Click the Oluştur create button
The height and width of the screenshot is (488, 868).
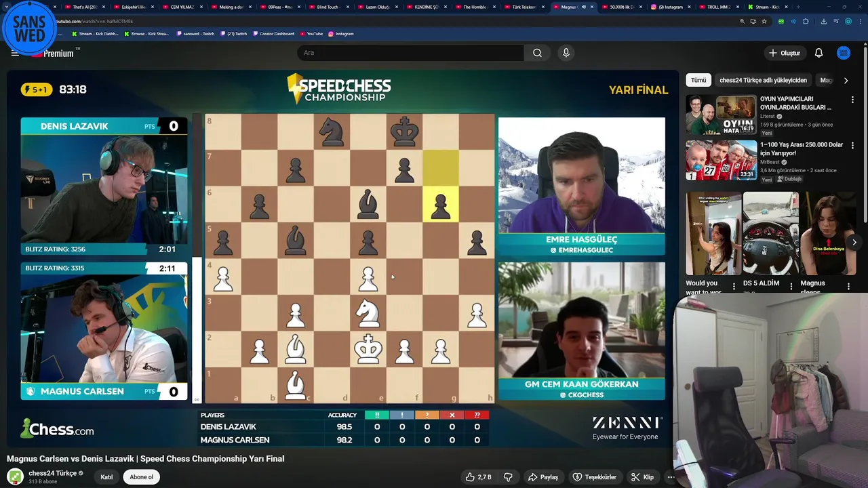coord(784,53)
